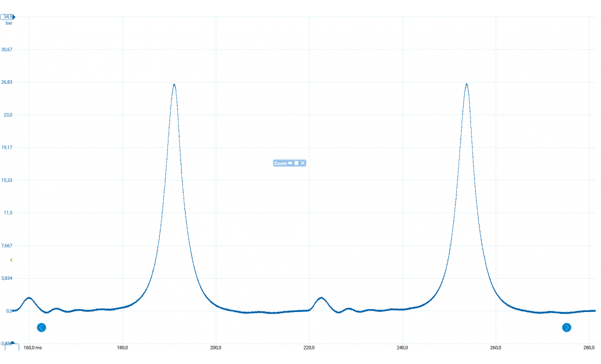601x364 pixels.
Task: Click the 26,83 y-axis label
Action: click(x=7, y=82)
